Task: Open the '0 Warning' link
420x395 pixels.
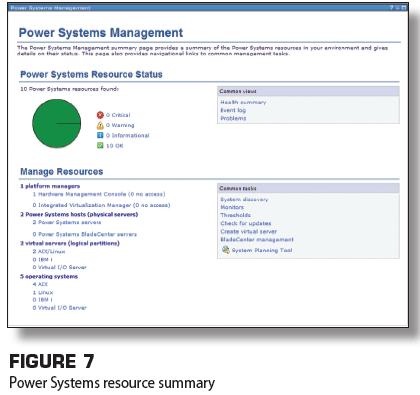Action: (x=120, y=125)
